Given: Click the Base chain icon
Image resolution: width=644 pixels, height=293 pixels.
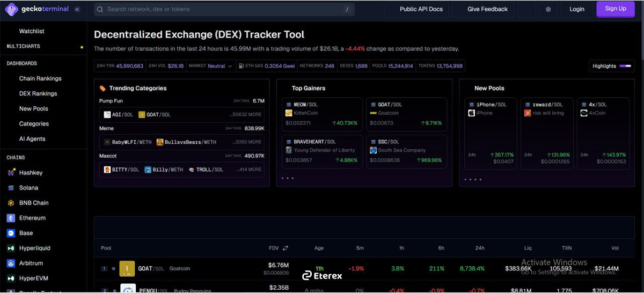Looking at the screenshot, I should click(11, 233).
